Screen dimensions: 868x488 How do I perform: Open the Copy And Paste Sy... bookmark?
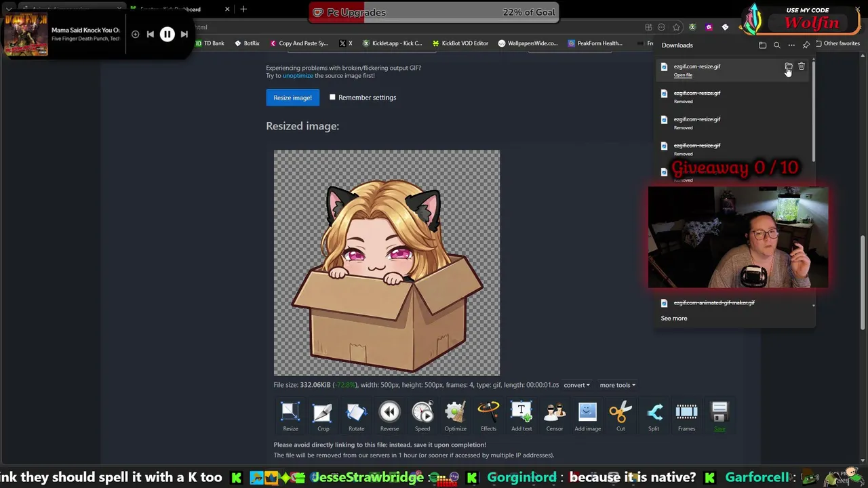click(298, 43)
